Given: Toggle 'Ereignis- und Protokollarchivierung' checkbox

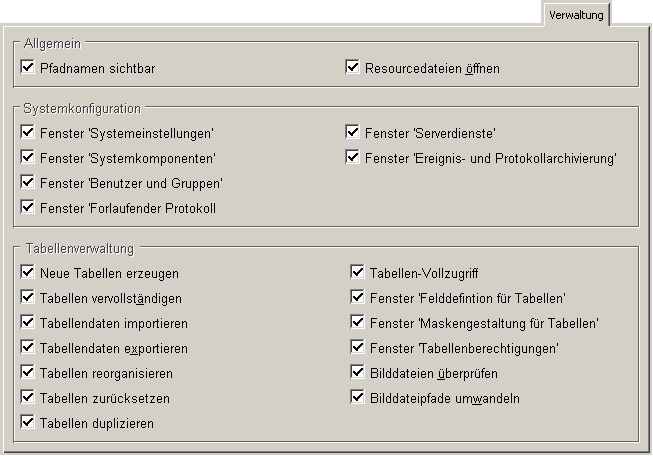Looking at the screenshot, I should (x=352, y=157).
